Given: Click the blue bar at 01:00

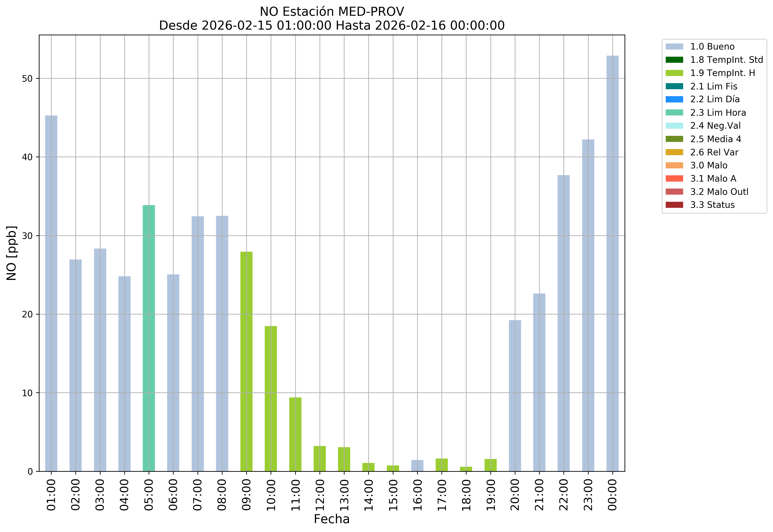Looking at the screenshot, I should coord(51,293).
